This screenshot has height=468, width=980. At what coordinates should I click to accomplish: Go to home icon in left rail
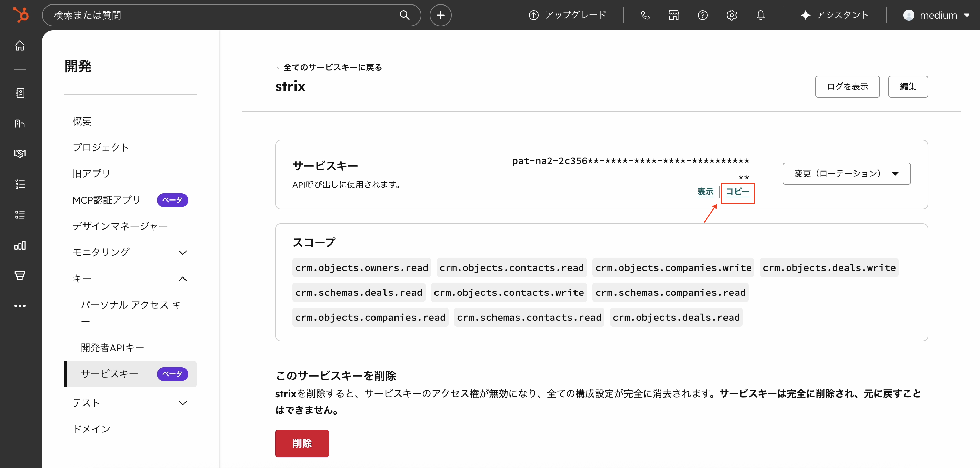click(20, 46)
